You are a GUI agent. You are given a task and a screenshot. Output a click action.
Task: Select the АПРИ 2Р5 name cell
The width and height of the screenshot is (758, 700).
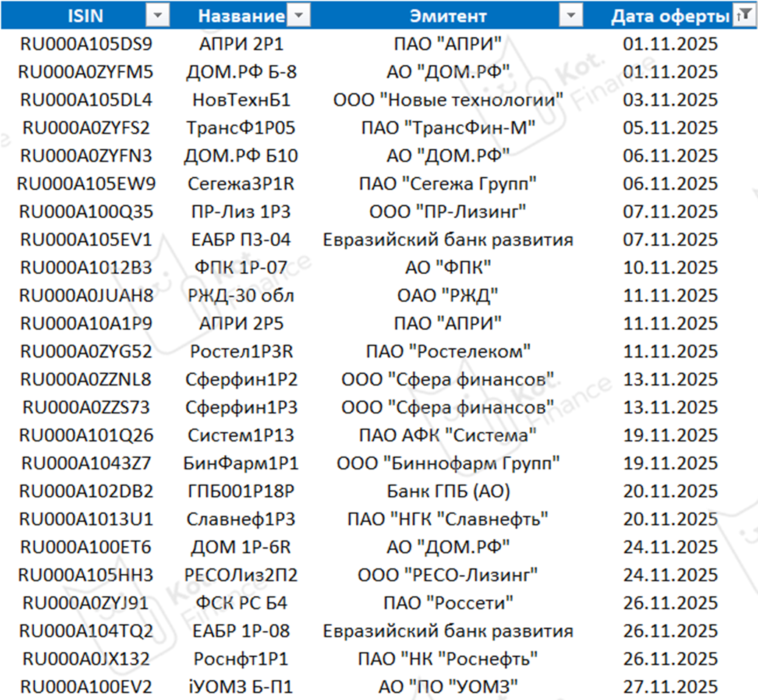coord(241,323)
